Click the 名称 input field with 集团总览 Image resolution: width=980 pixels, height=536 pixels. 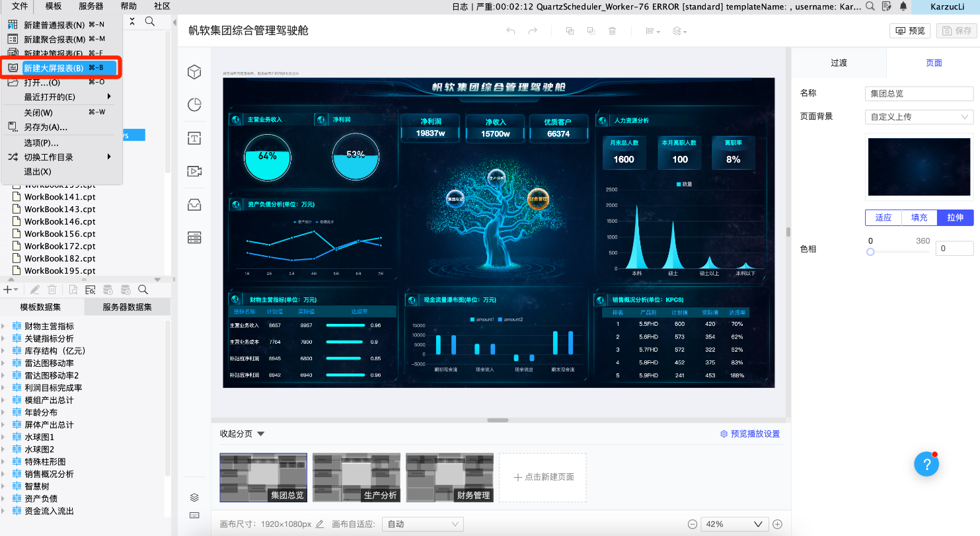pyautogui.click(x=919, y=94)
